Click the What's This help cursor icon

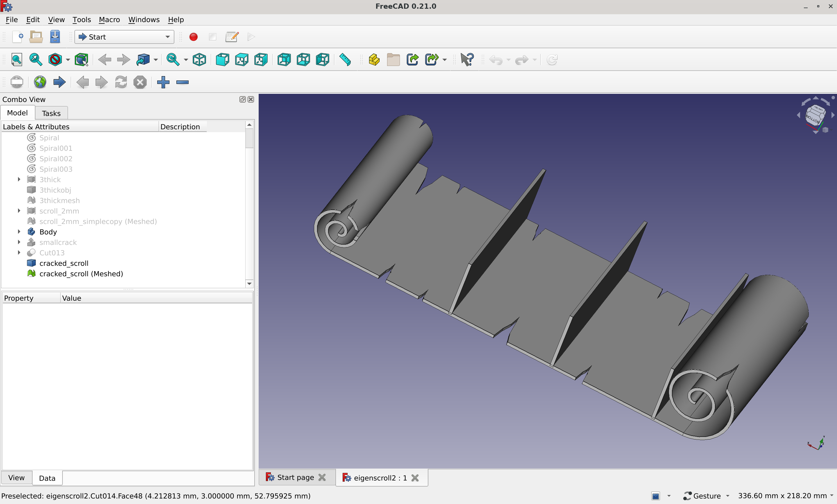(x=467, y=60)
